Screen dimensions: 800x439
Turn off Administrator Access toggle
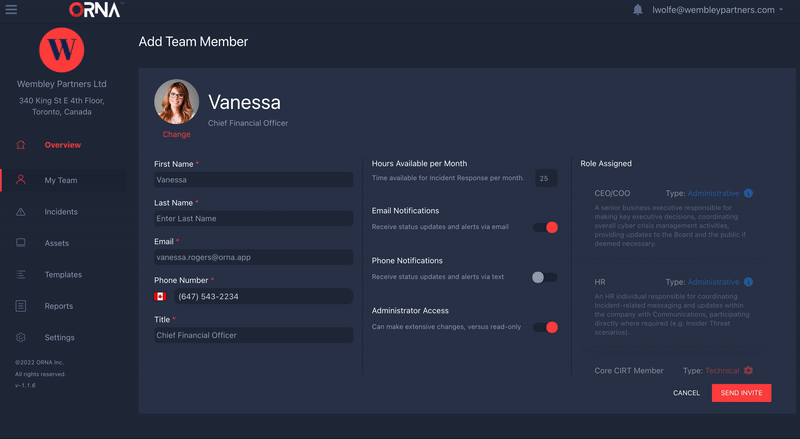(x=545, y=327)
